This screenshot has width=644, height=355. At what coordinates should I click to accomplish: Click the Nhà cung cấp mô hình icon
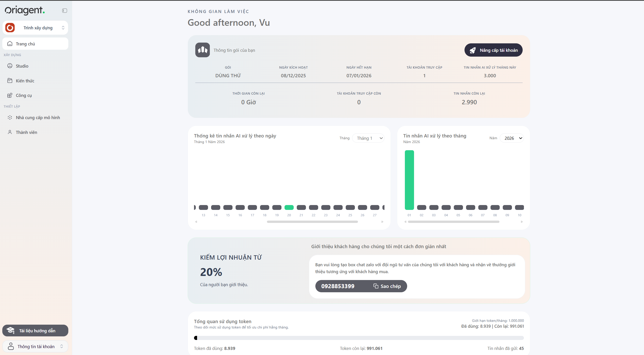[10, 118]
